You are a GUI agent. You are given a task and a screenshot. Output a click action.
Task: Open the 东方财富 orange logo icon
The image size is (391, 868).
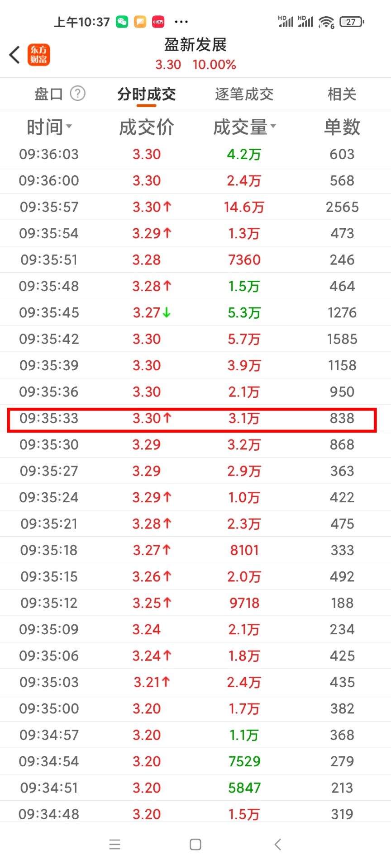pos(39,55)
